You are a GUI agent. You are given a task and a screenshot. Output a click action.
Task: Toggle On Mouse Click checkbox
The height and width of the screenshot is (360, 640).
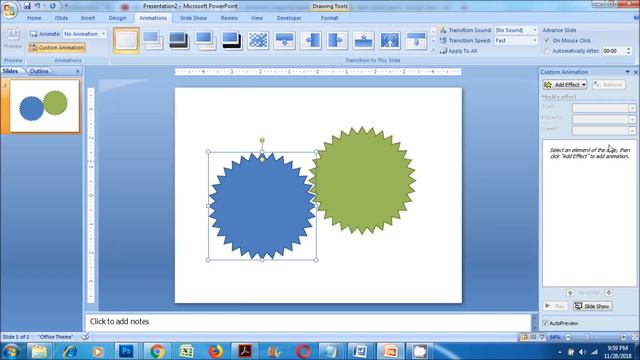coord(547,40)
